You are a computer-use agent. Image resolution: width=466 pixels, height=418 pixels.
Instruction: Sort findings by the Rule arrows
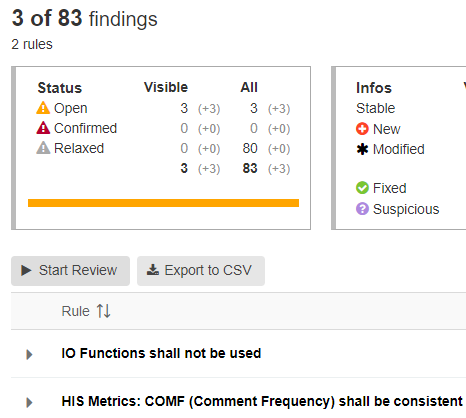103,311
